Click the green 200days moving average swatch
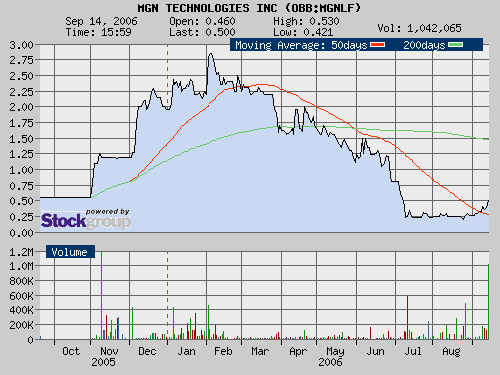This screenshot has width=500, height=375. [455, 45]
